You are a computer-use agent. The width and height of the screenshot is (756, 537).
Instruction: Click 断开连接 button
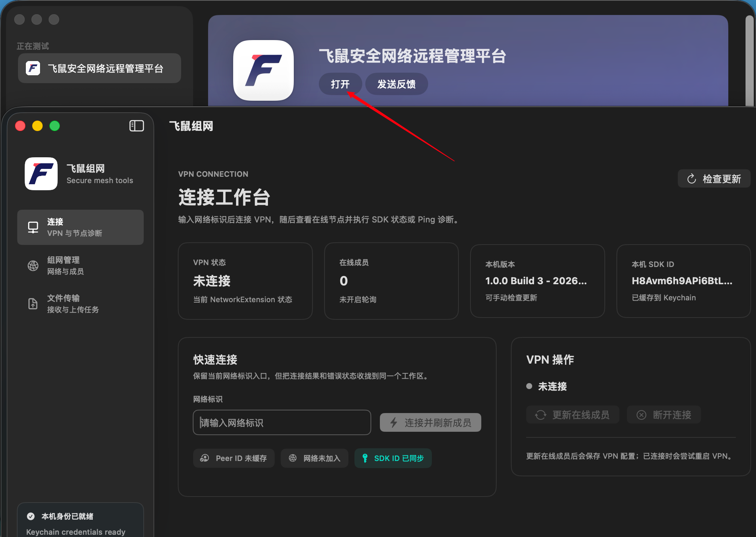point(664,415)
